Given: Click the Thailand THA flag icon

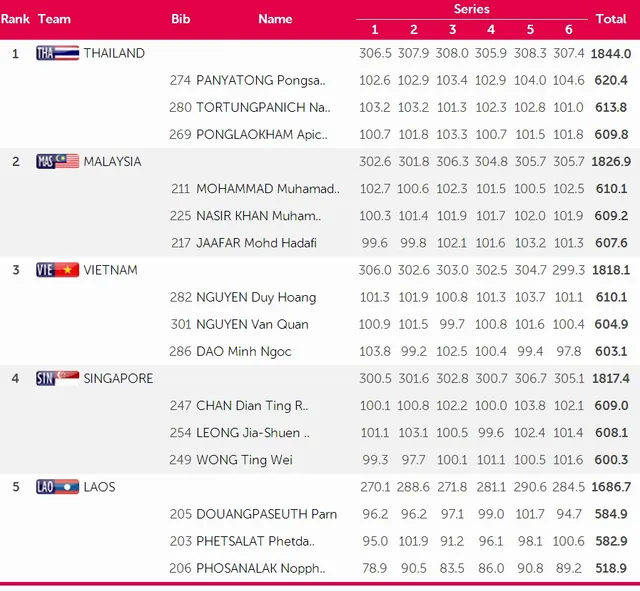Looking at the screenshot, I should [x=58, y=53].
